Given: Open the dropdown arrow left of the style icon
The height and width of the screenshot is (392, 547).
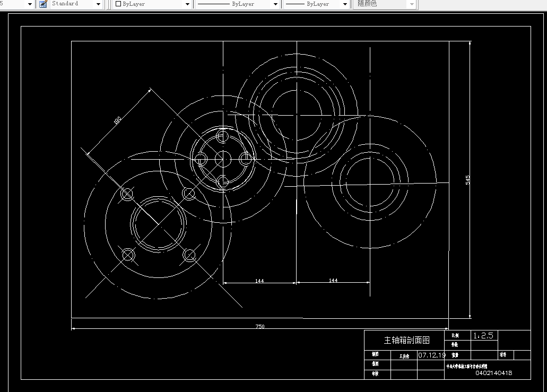Looking at the screenshot, I should point(30,4).
